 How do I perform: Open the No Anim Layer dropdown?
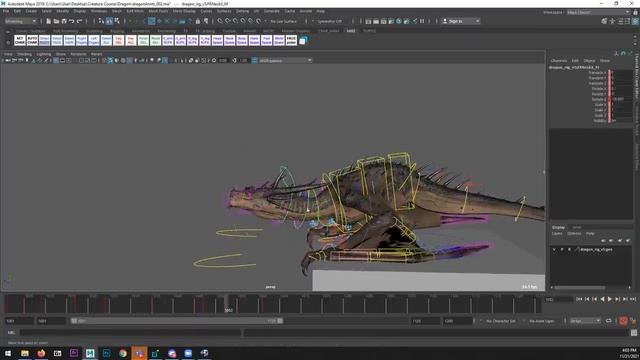click(542, 321)
